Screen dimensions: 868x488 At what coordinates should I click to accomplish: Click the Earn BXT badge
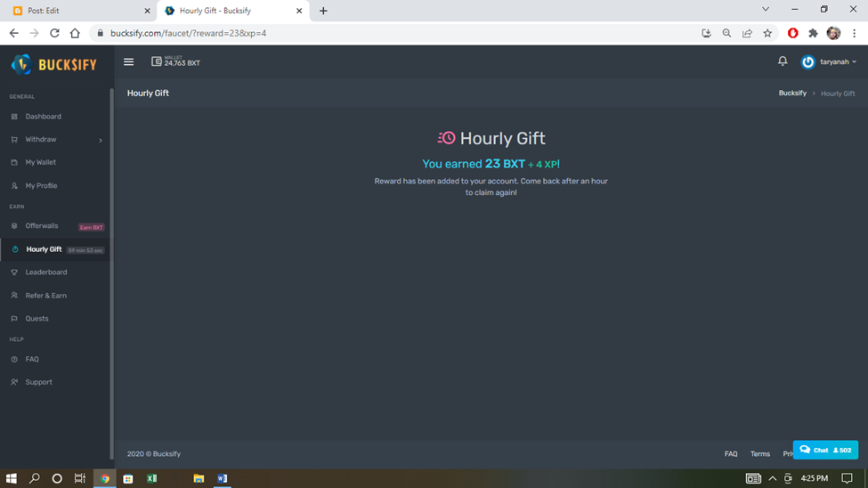[x=92, y=227]
